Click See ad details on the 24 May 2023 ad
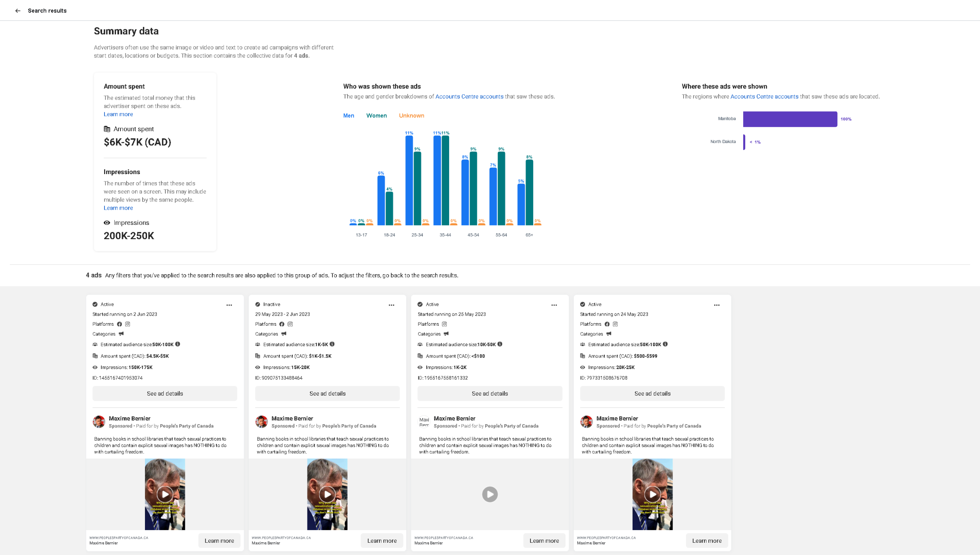980x555 pixels. pyautogui.click(x=653, y=394)
